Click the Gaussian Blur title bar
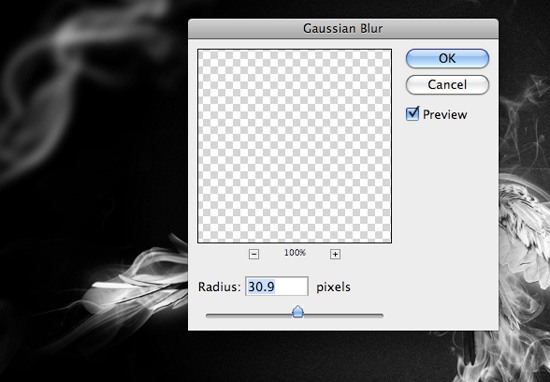550x382 pixels. click(x=343, y=28)
